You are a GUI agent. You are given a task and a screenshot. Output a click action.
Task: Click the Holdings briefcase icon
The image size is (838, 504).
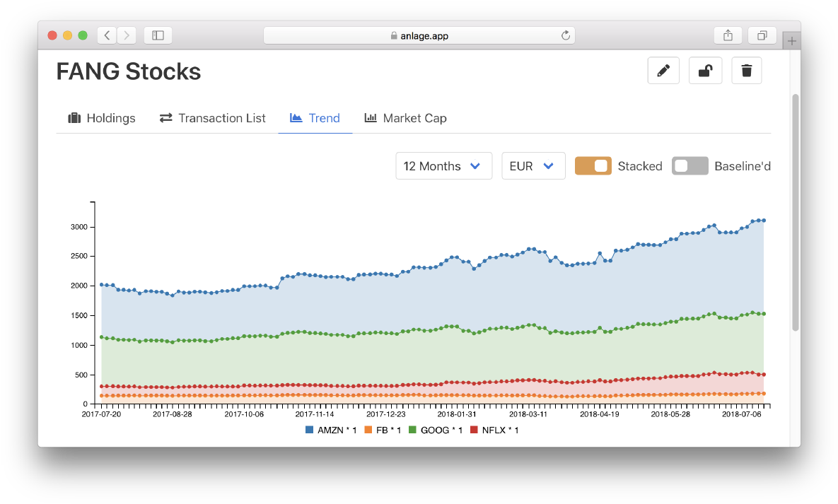coord(74,117)
